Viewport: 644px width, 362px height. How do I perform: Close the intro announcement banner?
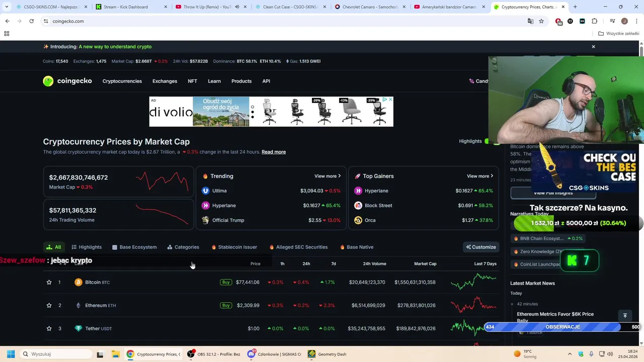pos(593,46)
